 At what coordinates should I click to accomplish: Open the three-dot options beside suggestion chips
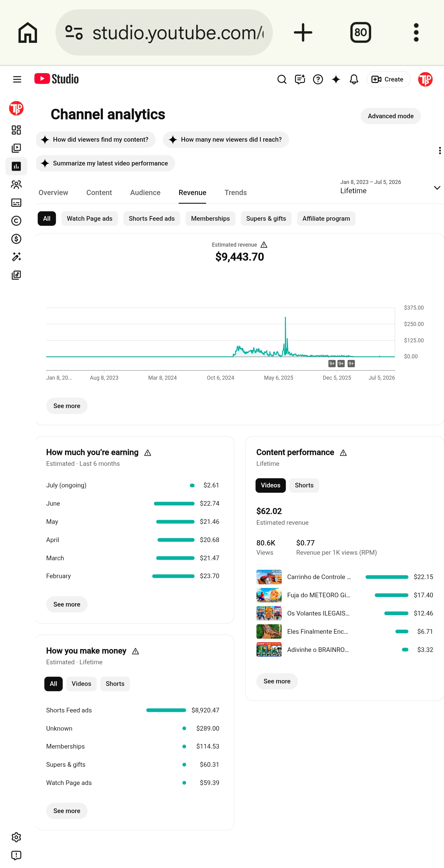[440, 150]
